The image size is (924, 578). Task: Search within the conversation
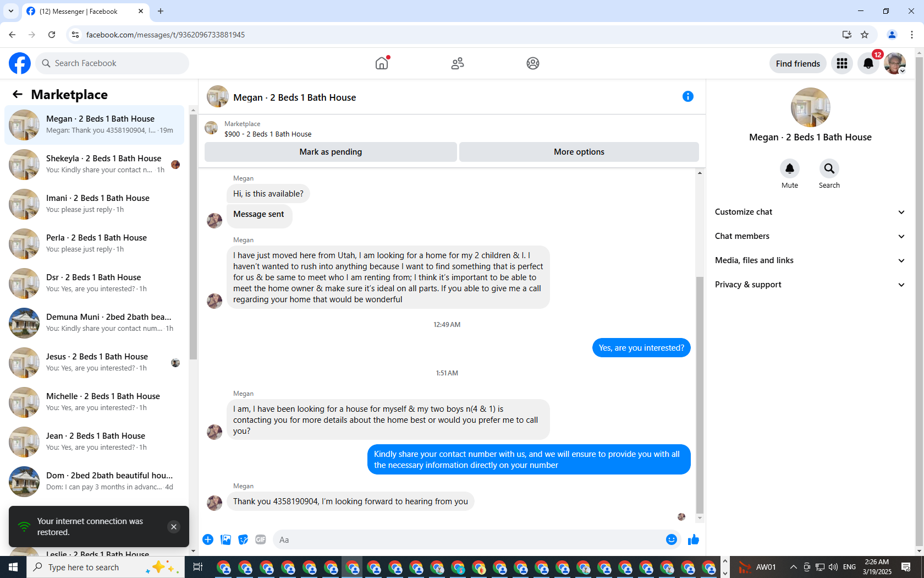[x=829, y=168]
